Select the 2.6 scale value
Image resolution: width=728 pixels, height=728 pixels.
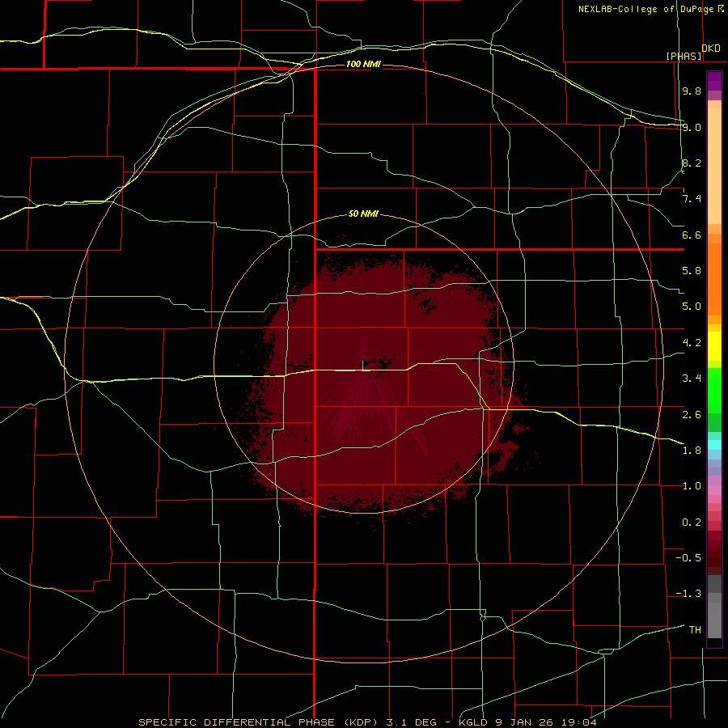pyautogui.click(x=692, y=415)
